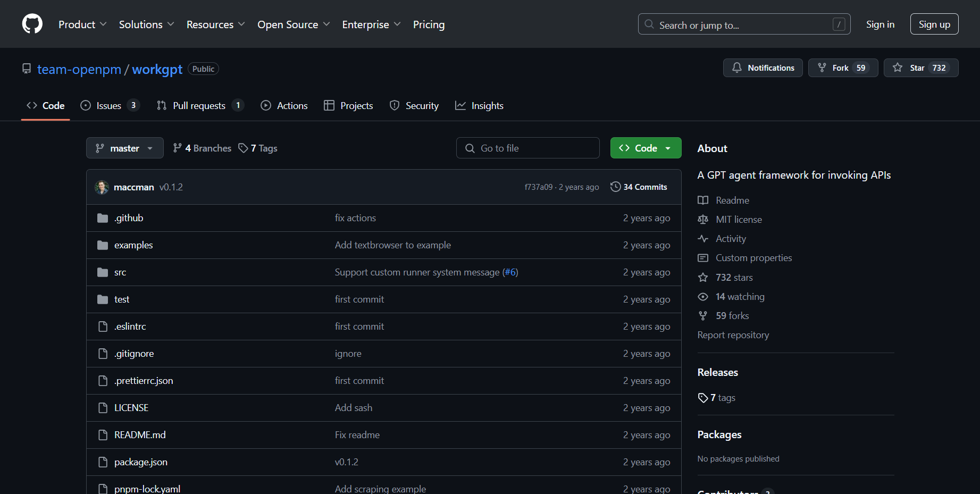Click the file icon for README.md
This screenshot has height=494, width=980.
point(103,435)
